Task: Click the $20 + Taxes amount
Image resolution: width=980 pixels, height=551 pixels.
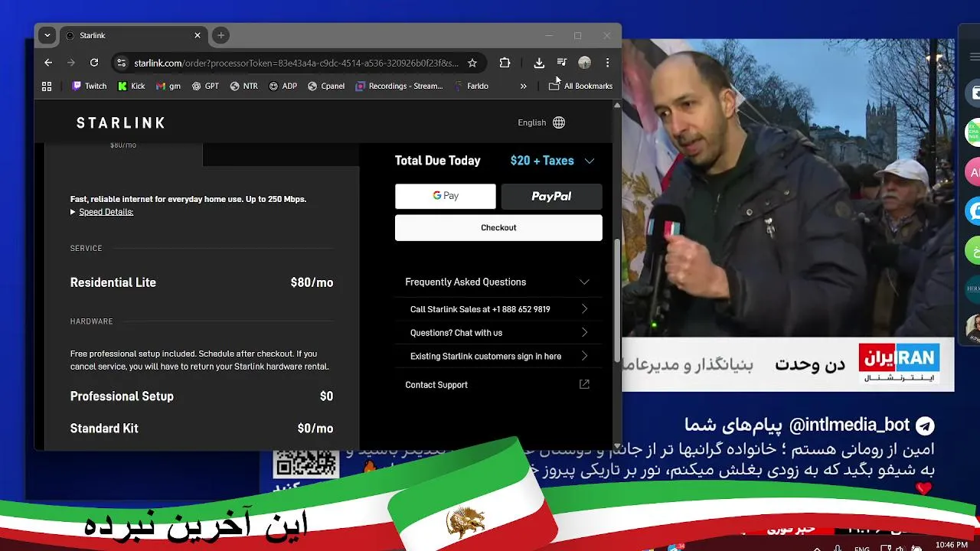Action: click(x=542, y=161)
